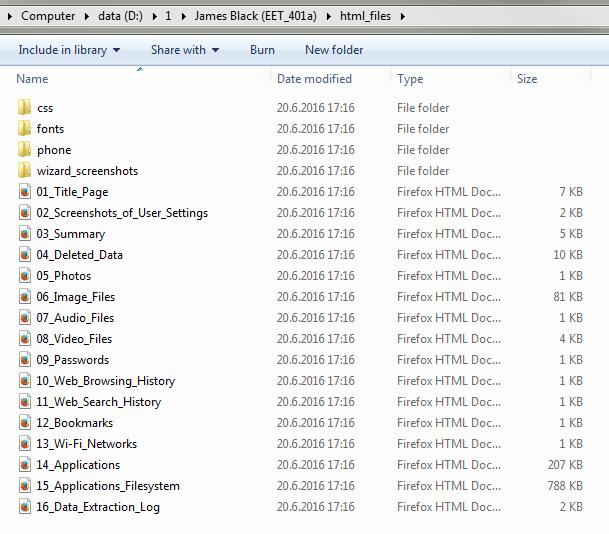Click the Size column header
This screenshot has width=609, height=534.
[x=527, y=79]
